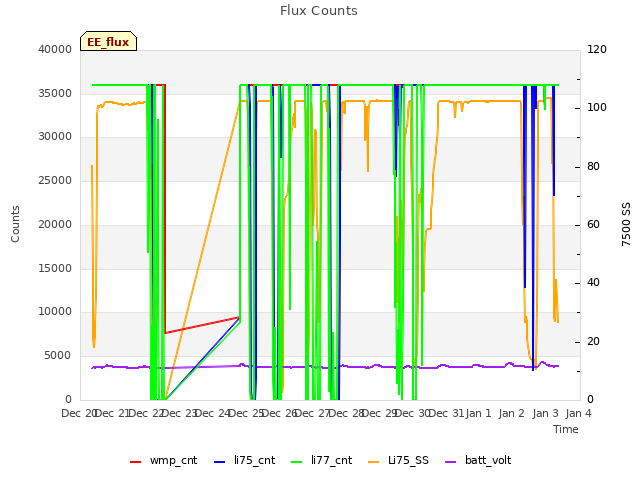Click the li77_cnt legend entry
The image size is (640, 480).
[322, 460]
